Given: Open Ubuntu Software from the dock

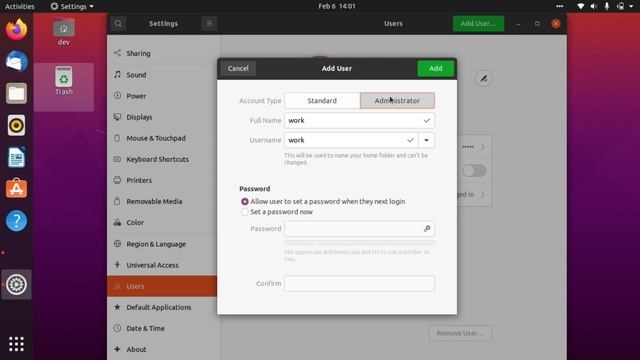Looking at the screenshot, I should (x=16, y=189).
